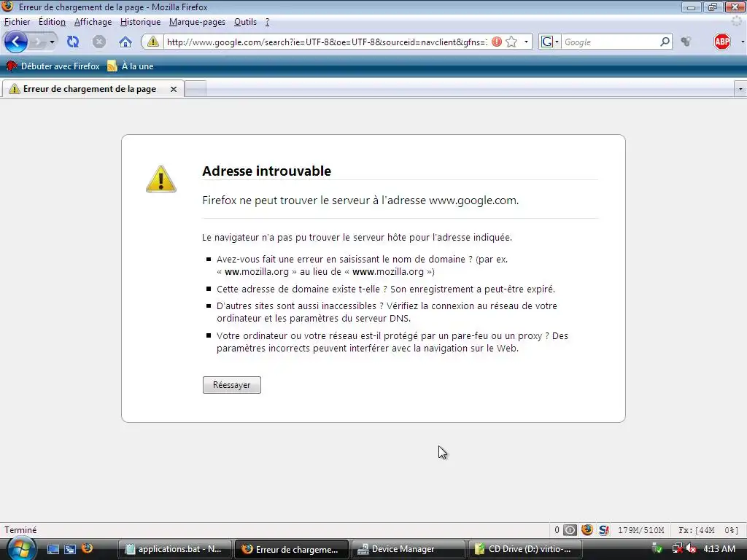Click the safely remove hardware tray icon
Screen dimensions: 747x560
pos(657,549)
